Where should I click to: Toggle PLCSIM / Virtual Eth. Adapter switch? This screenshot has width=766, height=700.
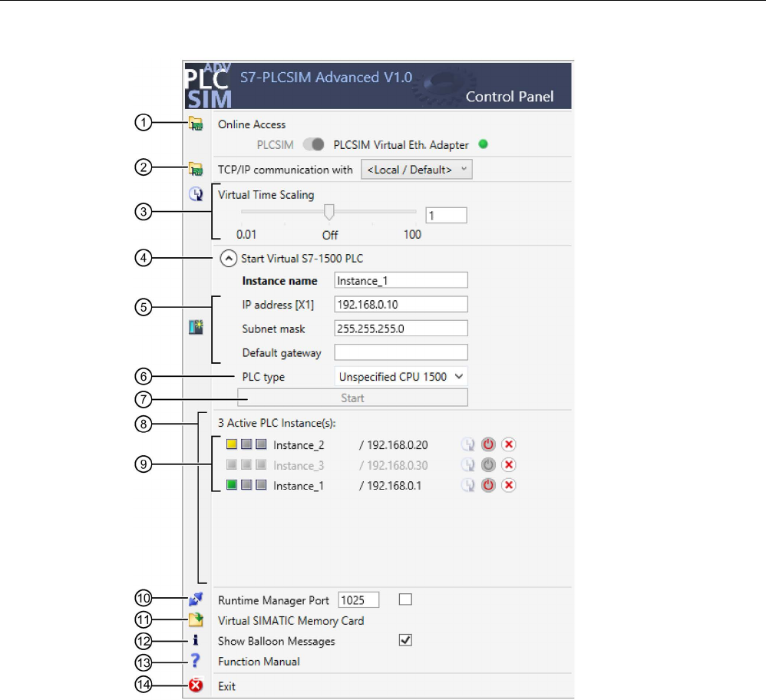(313, 144)
